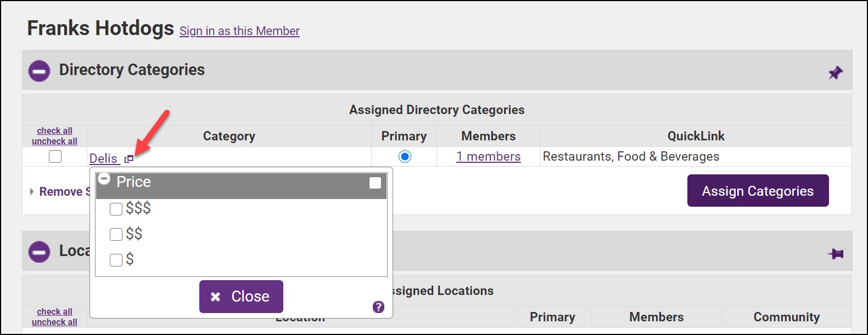Screen dimensions: 868x335
Task: Click the pin icon in Directory Categories header
Action: point(835,72)
